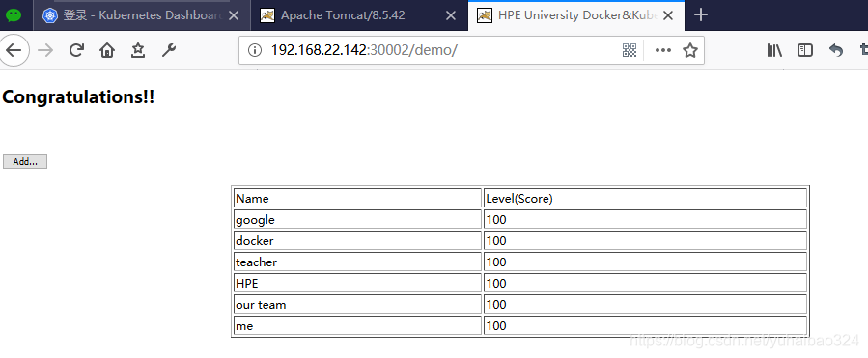Click the score 100 in HPE row

pyautogui.click(x=646, y=283)
